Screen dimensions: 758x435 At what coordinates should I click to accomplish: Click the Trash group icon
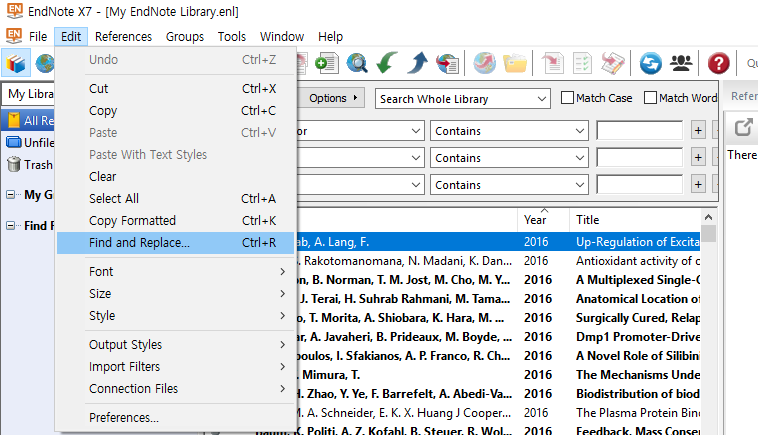coord(14,164)
